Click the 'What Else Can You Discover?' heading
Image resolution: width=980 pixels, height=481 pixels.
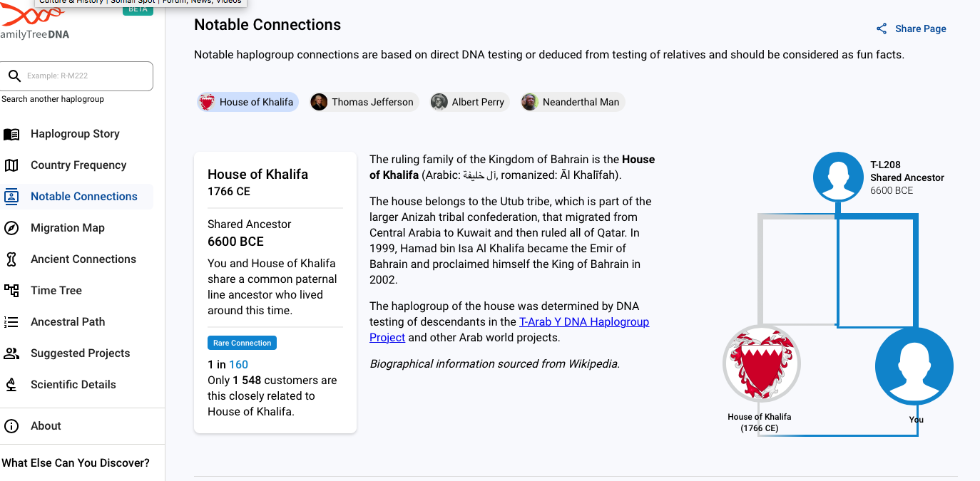[x=76, y=463]
